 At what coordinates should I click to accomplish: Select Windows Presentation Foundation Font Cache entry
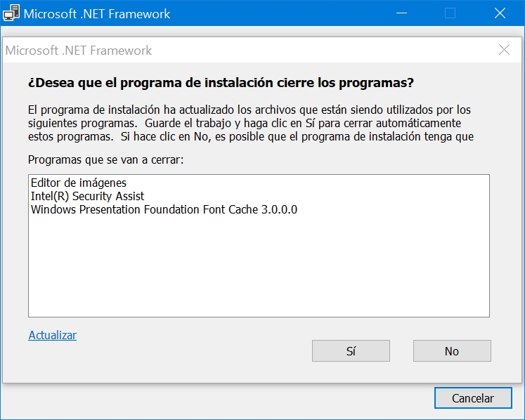[164, 209]
